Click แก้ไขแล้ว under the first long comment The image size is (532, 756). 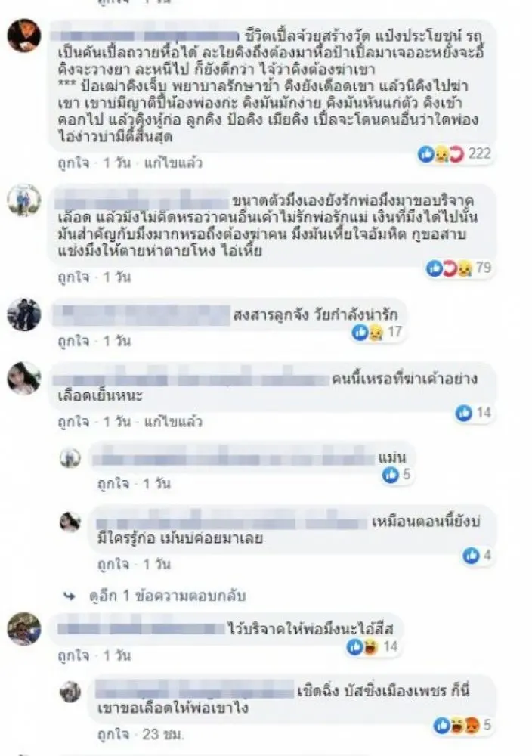tap(173, 163)
